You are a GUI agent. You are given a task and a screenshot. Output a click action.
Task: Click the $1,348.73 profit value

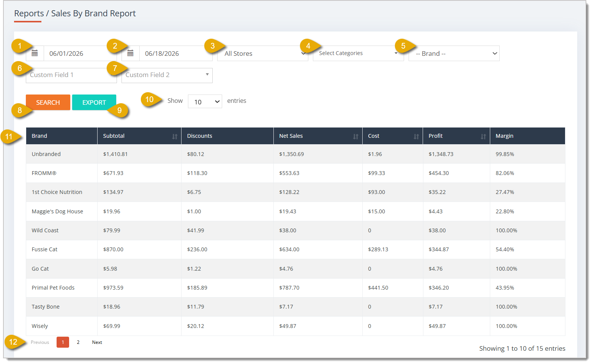(441, 154)
